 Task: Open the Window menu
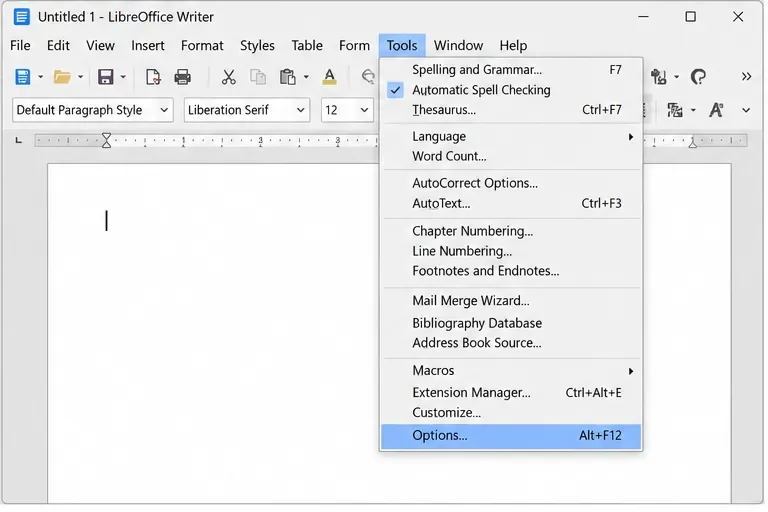pyautogui.click(x=458, y=46)
